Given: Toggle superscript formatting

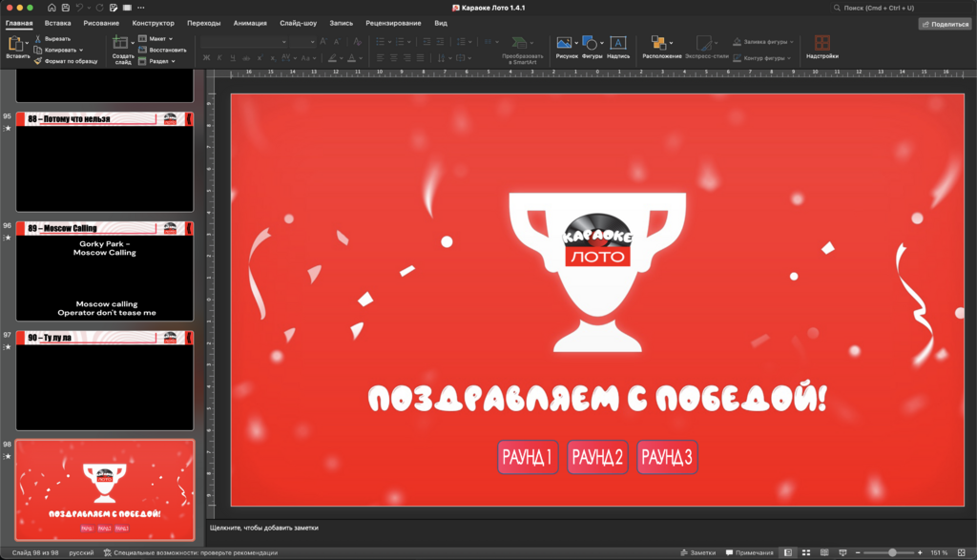Looking at the screenshot, I should coord(260,58).
